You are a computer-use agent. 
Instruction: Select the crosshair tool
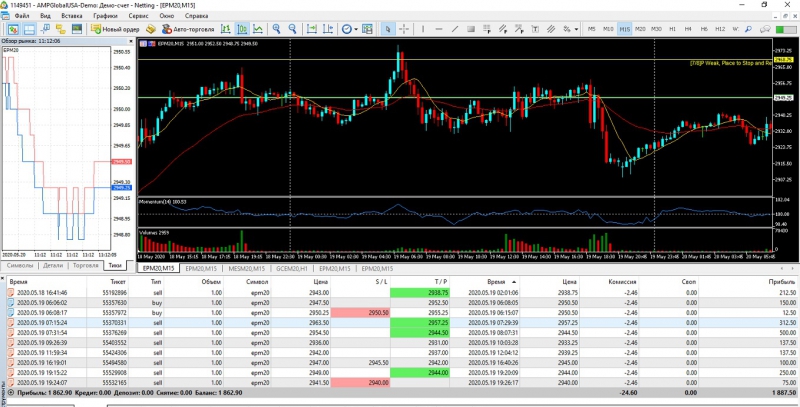tap(404, 29)
